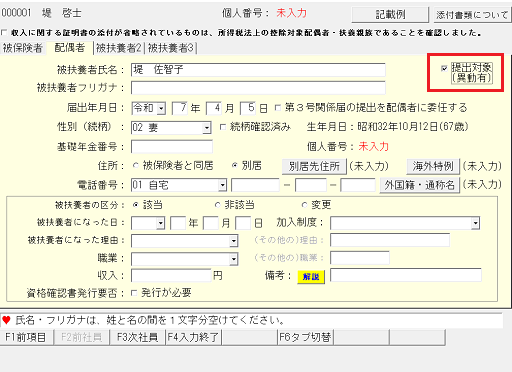
Task: Select the 変更 radio button
Action: coord(304,205)
